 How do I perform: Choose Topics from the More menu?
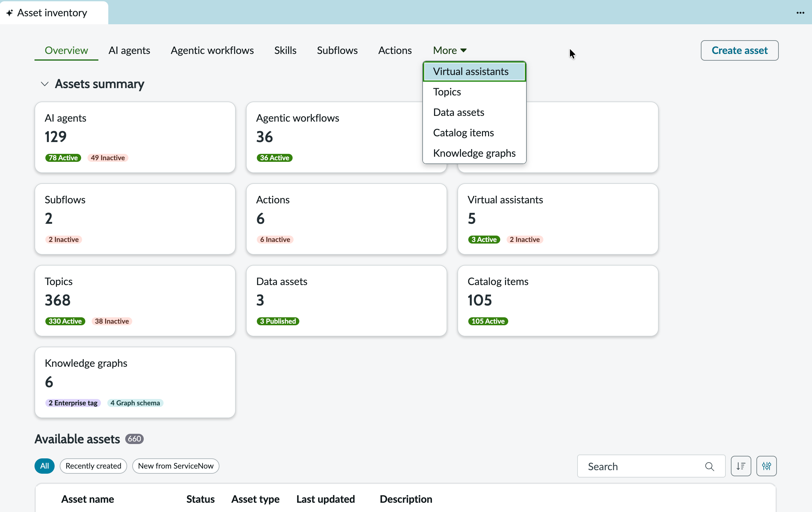pyautogui.click(x=474, y=92)
